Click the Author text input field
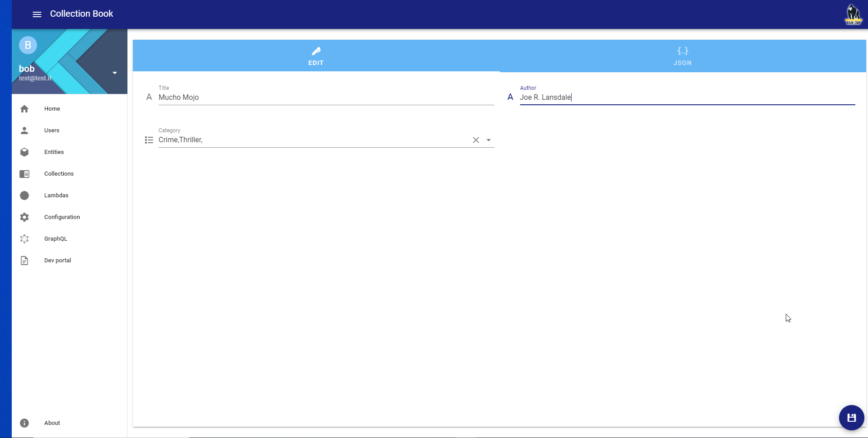The width and height of the screenshot is (868, 438). point(687,98)
